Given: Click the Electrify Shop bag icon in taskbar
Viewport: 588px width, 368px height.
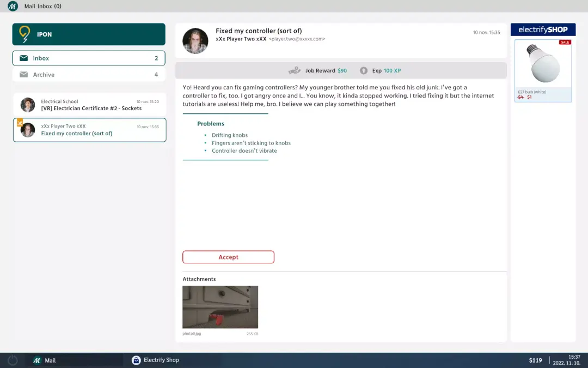Looking at the screenshot, I should [x=136, y=360].
